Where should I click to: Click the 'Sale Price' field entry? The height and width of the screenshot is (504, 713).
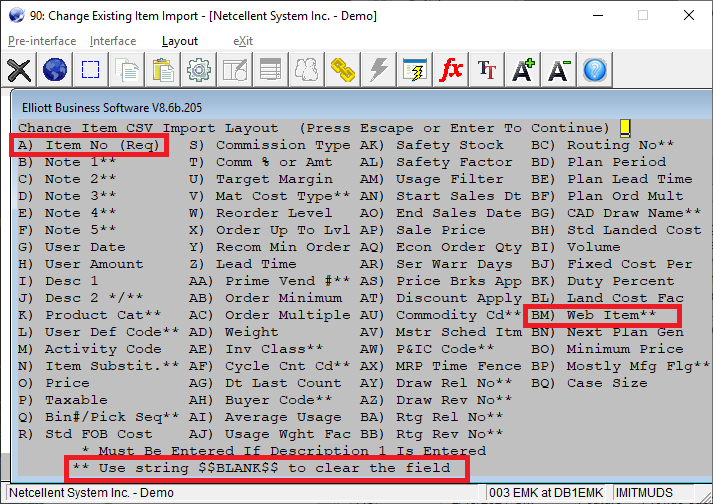[422, 230]
